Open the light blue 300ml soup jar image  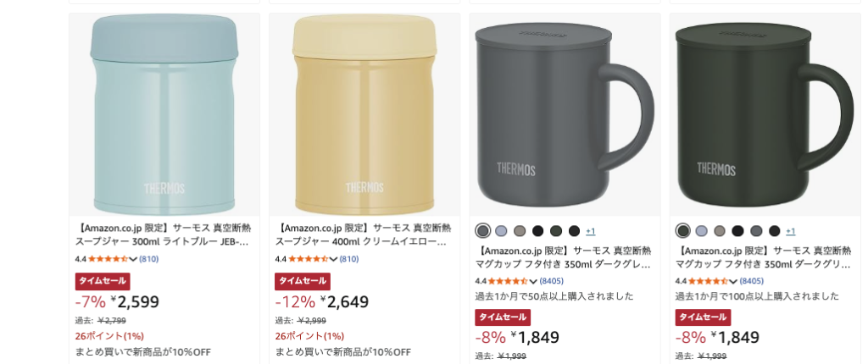(x=164, y=114)
